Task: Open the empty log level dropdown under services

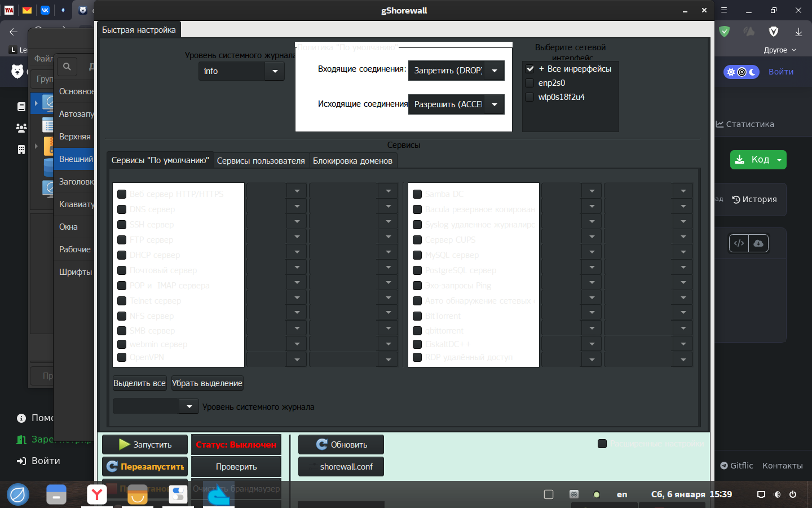Action: [x=156, y=406]
